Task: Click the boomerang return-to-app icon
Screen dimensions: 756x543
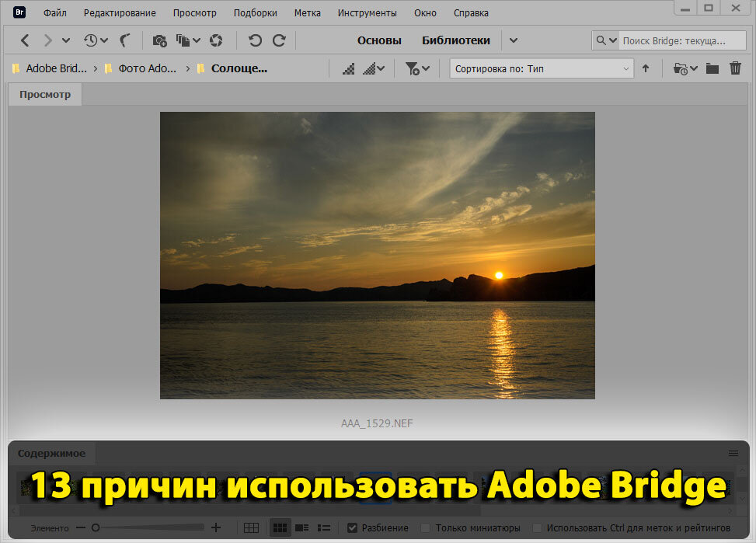Action: [125, 40]
